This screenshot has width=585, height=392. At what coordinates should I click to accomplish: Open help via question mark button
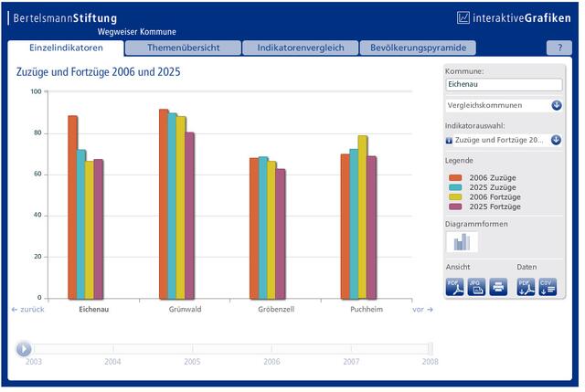pyautogui.click(x=559, y=48)
